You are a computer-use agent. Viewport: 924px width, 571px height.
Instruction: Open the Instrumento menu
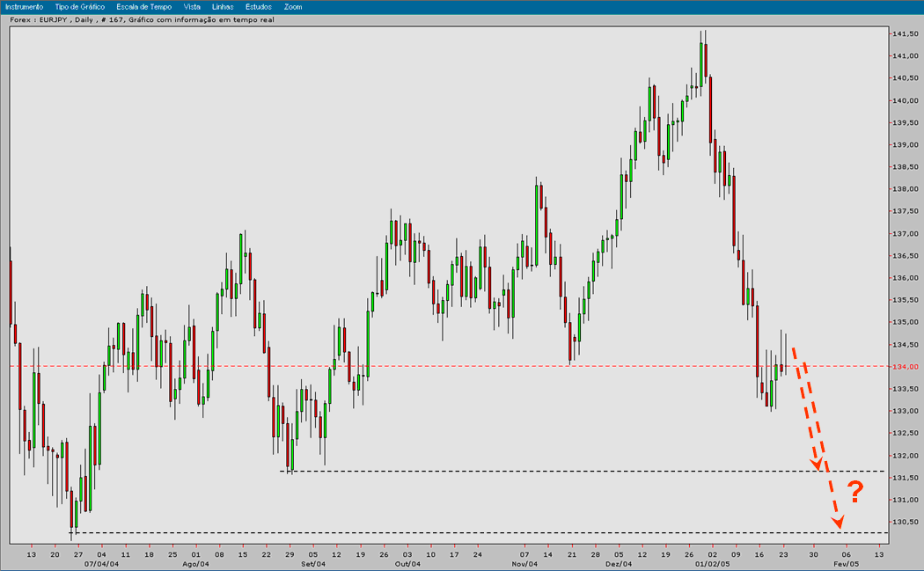coord(24,6)
